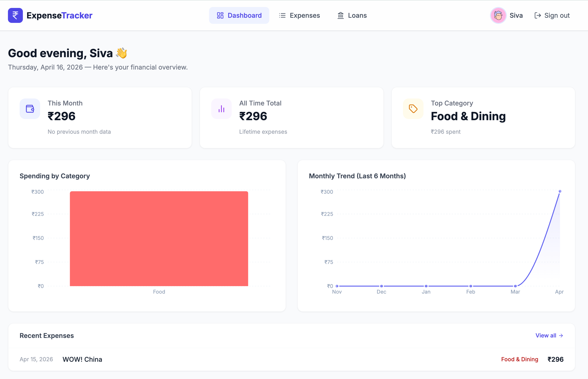Click the orange tag icon in Top Category card
Image resolution: width=588 pixels, height=379 pixels.
[413, 109]
